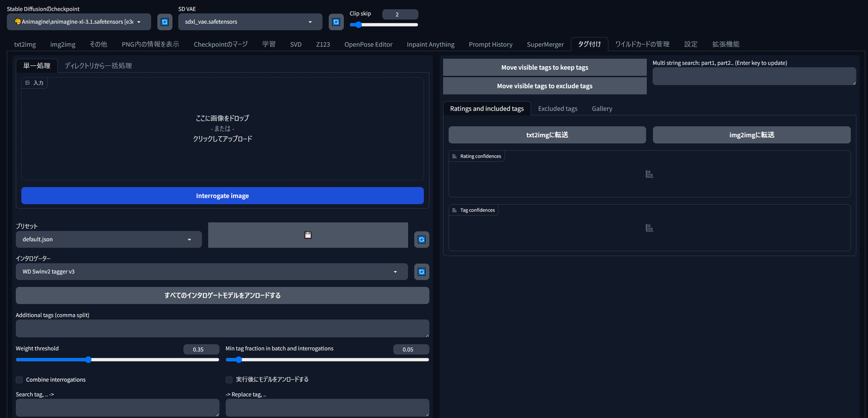Open the default.json preset dropdown
868x418 pixels.
[109, 240]
